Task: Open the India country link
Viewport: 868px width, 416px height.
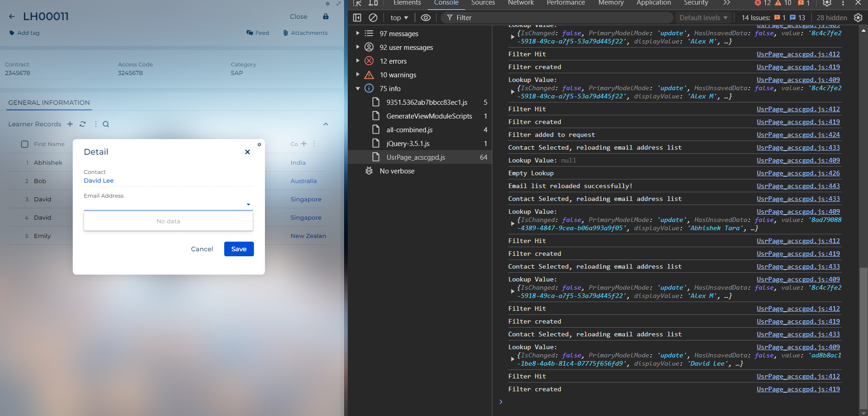Action: [298, 162]
